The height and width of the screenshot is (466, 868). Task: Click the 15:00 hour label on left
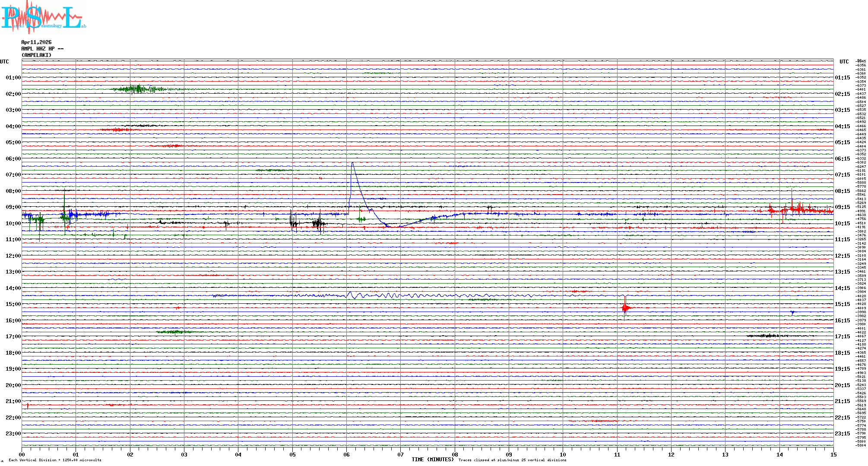click(x=13, y=304)
